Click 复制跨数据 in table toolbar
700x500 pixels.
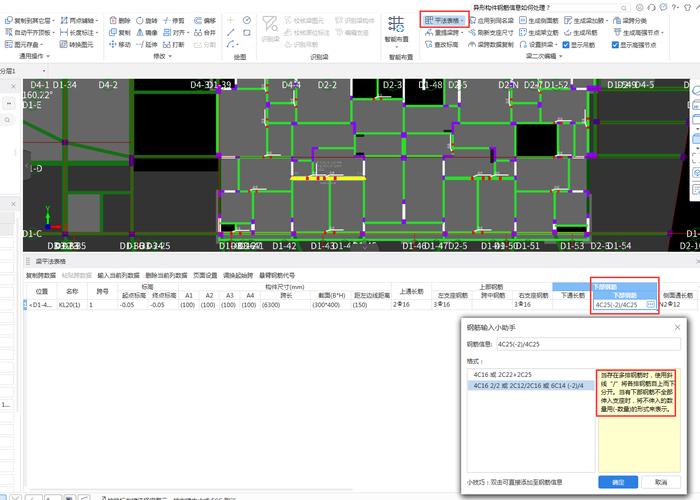42,275
